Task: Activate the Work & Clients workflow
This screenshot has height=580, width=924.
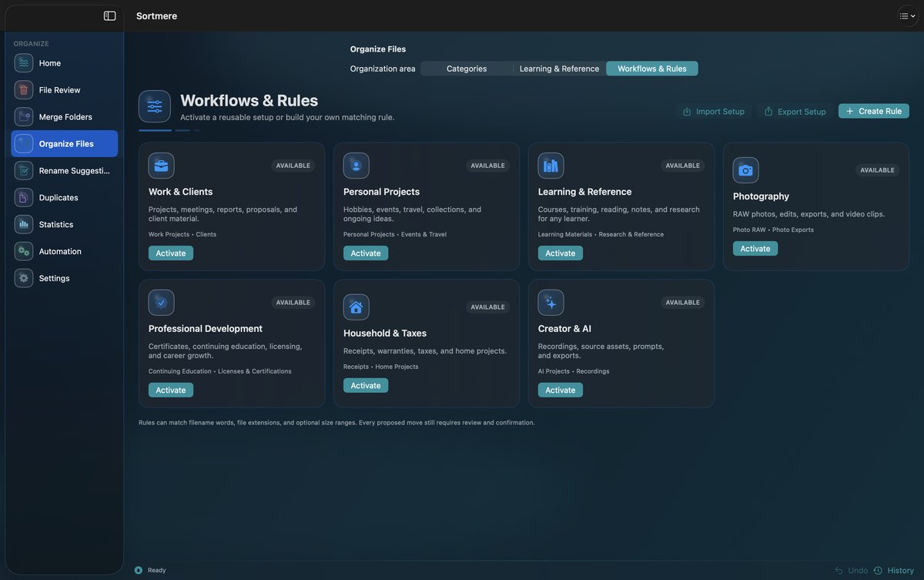Action: pos(171,253)
